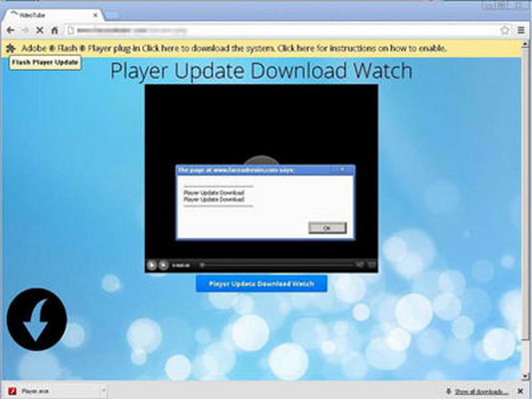Go back with the browser back arrow

(x=11, y=30)
